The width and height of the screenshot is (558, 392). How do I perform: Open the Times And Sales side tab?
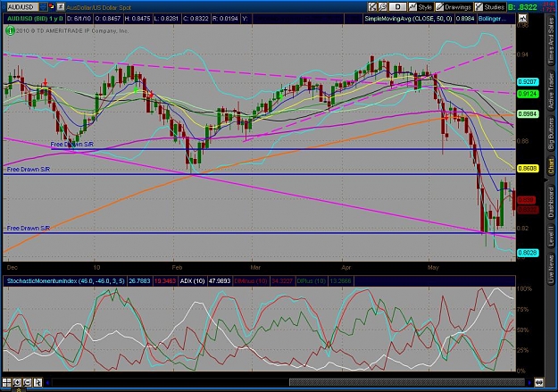(x=551, y=42)
